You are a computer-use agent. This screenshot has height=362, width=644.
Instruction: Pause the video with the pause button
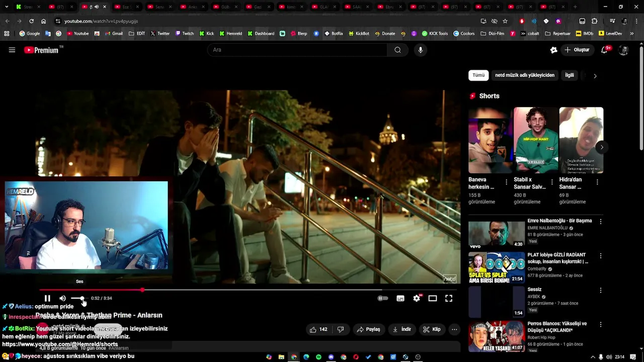coord(47,298)
